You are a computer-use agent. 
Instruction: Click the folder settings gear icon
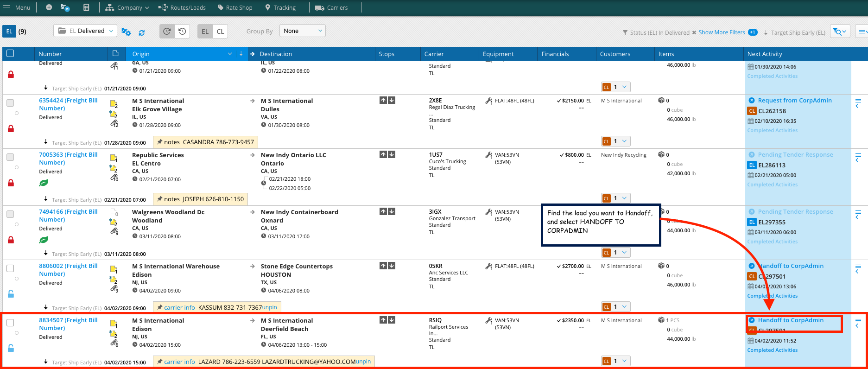[x=126, y=32]
